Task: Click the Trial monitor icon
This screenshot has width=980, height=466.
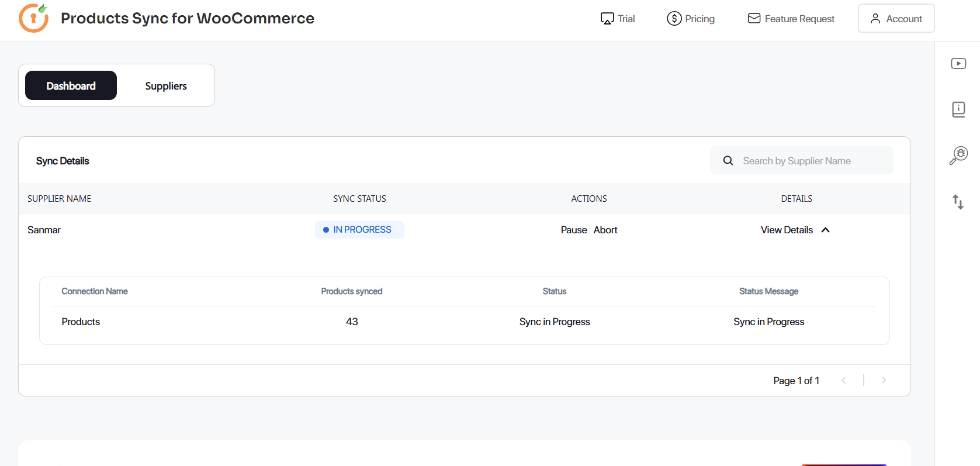Action: coord(607,19)
